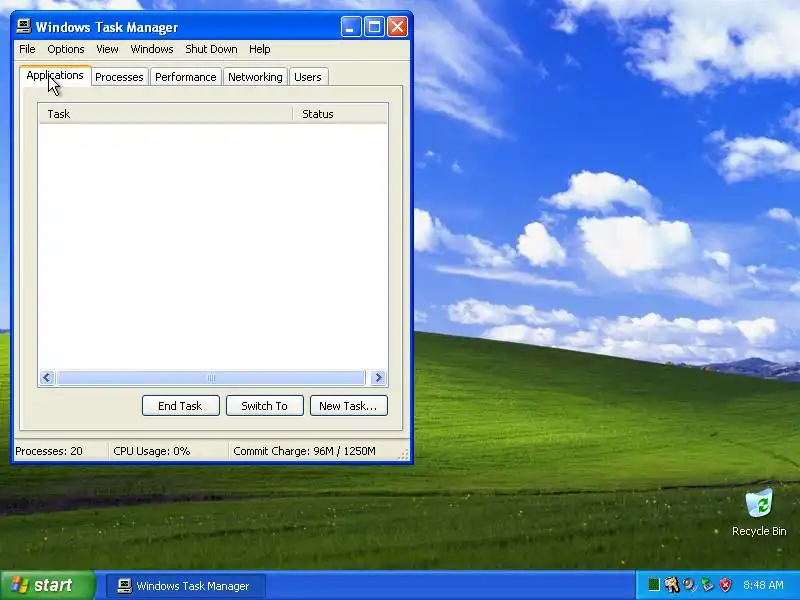Switch to the Performance tab
This screenshot has height=600, width=800.
186,77
